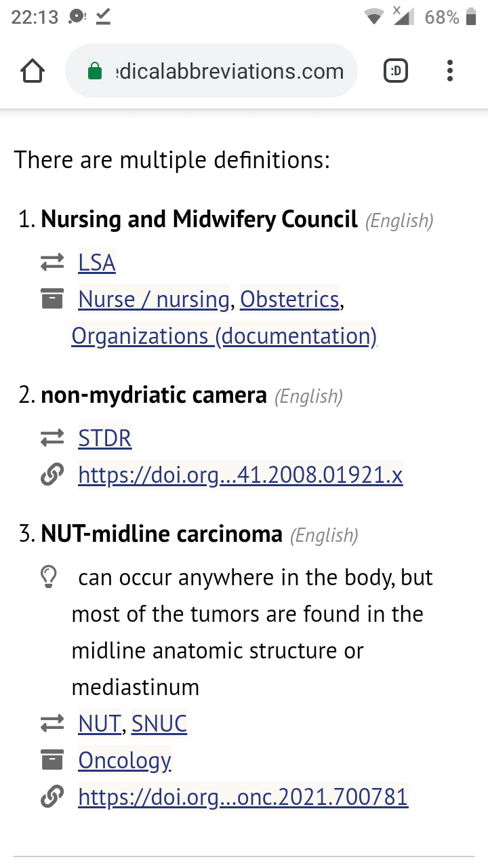Open the STDR abbreviation link

pyautogui.click(x=105, y=439)
